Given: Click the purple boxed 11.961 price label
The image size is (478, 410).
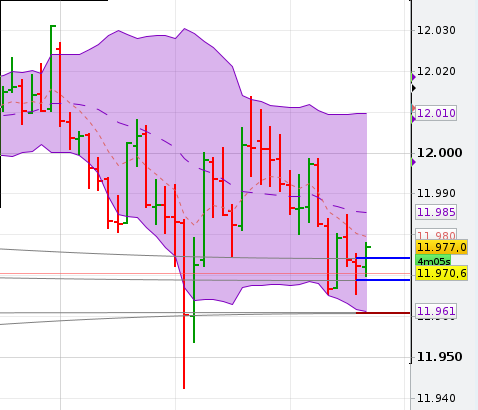Looking at the screenshot, I should tap(436, 311).
